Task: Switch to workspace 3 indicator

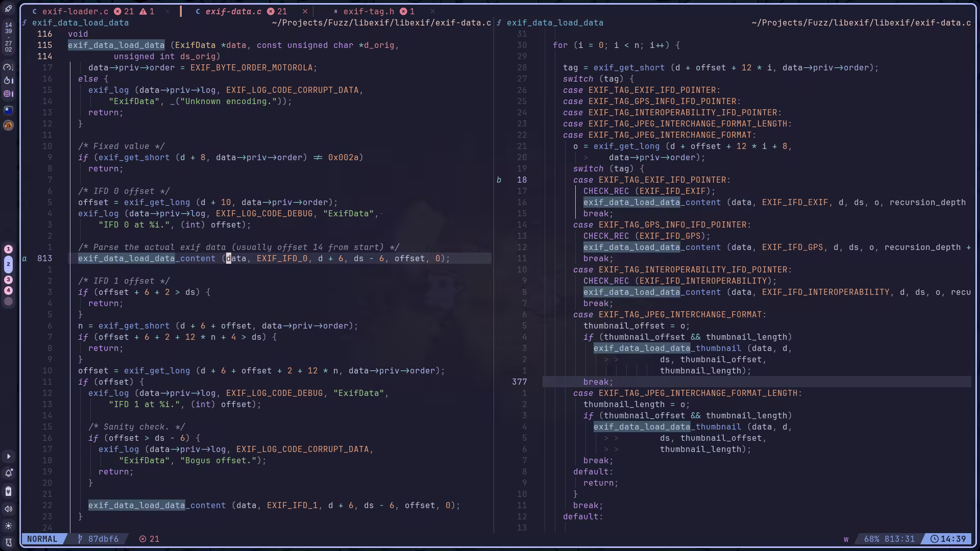Action: tap(8, 280)
